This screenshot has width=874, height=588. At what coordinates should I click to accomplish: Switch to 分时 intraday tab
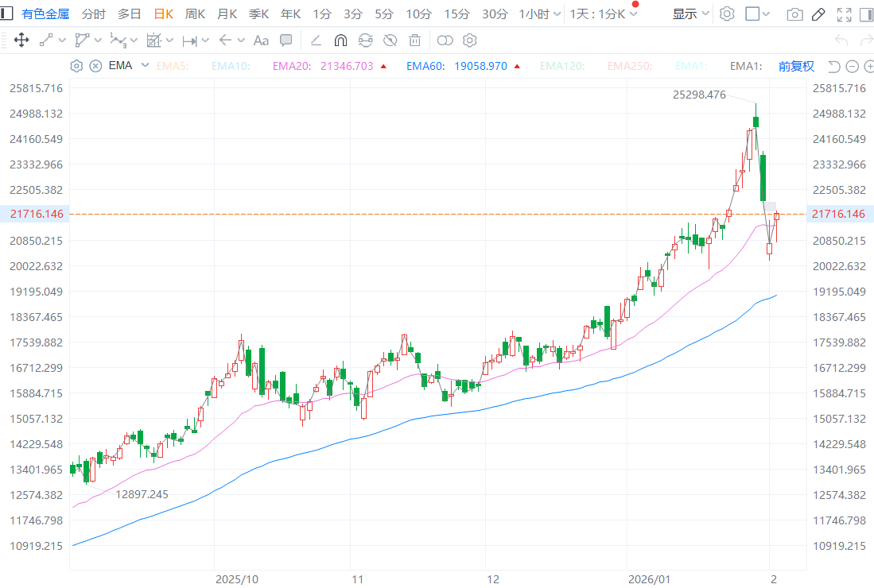(x=94, y=14)
